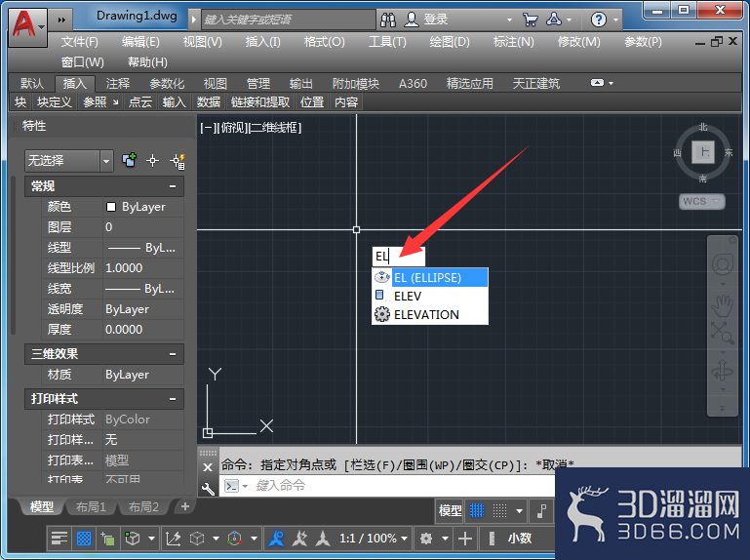The image size is (750, 560).
Task: Toggle the PICKADD value icon in Properties
Action: [x=129, y=160]
